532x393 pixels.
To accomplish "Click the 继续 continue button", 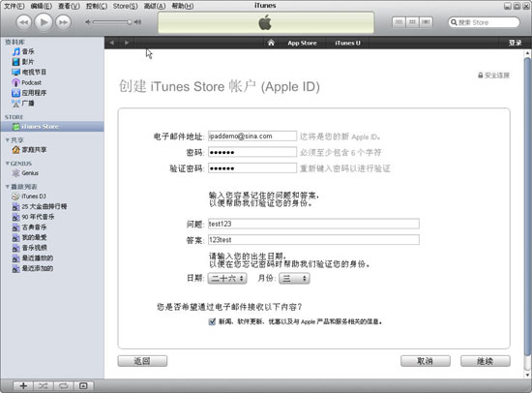I will (x=485, y=361).
